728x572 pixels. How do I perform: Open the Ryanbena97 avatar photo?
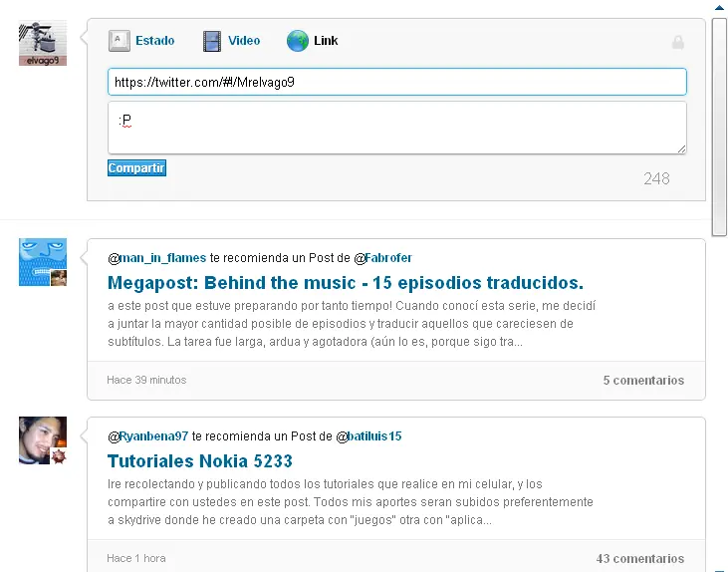click(x=43, y=440)
